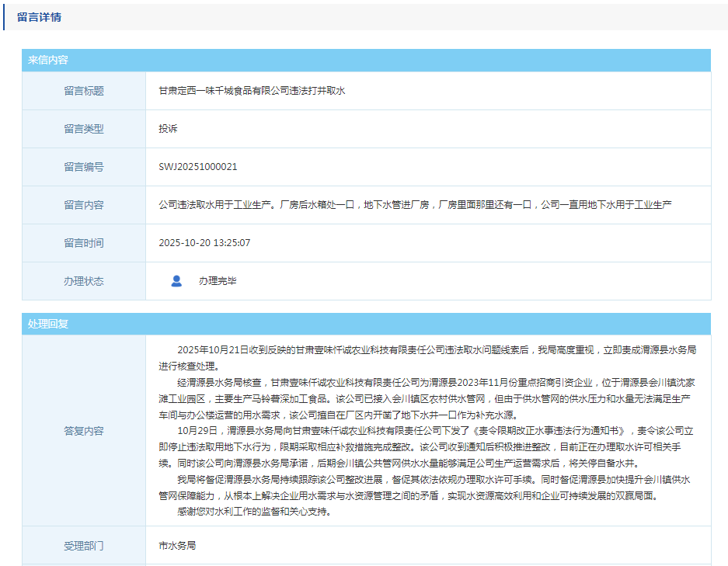Click the 留言内容 row label

tap(84, 205)
